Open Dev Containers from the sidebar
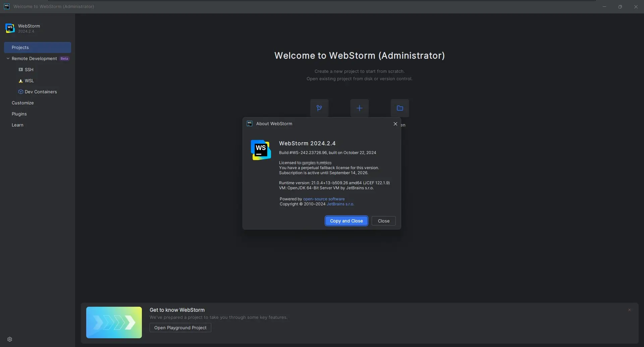The image size is (644, 347). (41, 91)
